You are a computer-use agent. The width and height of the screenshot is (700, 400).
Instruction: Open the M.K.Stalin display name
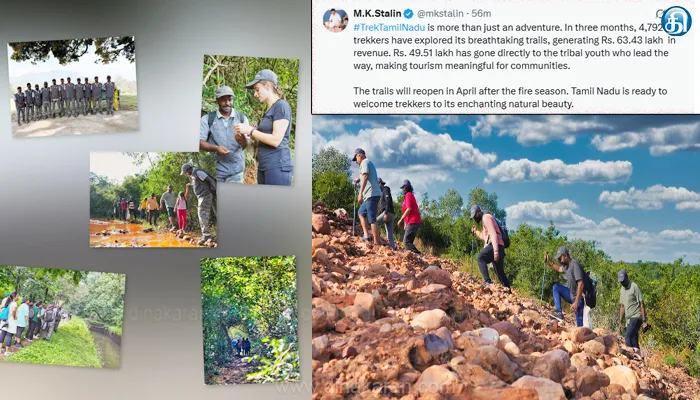pos(378,13)
